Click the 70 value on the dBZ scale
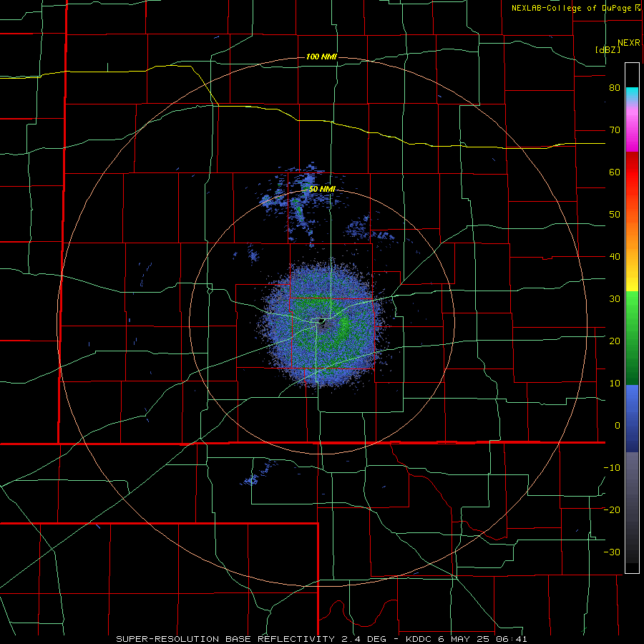 click(x=615, y=130)
